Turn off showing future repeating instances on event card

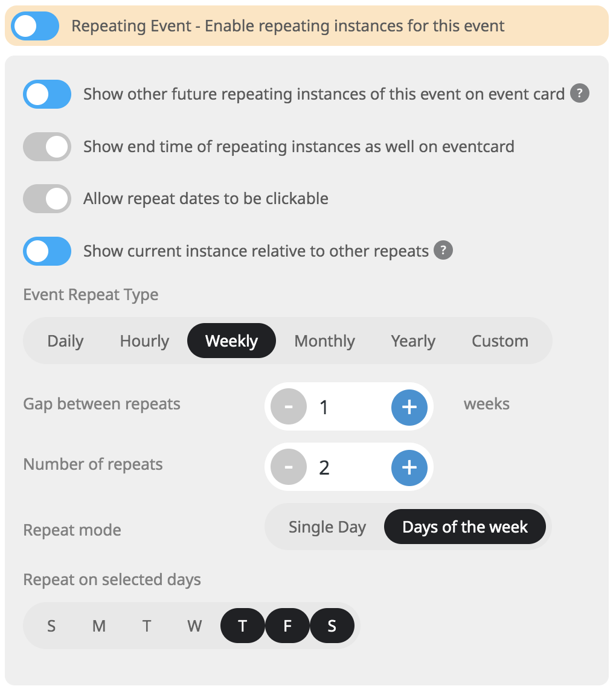click(47, 94)
